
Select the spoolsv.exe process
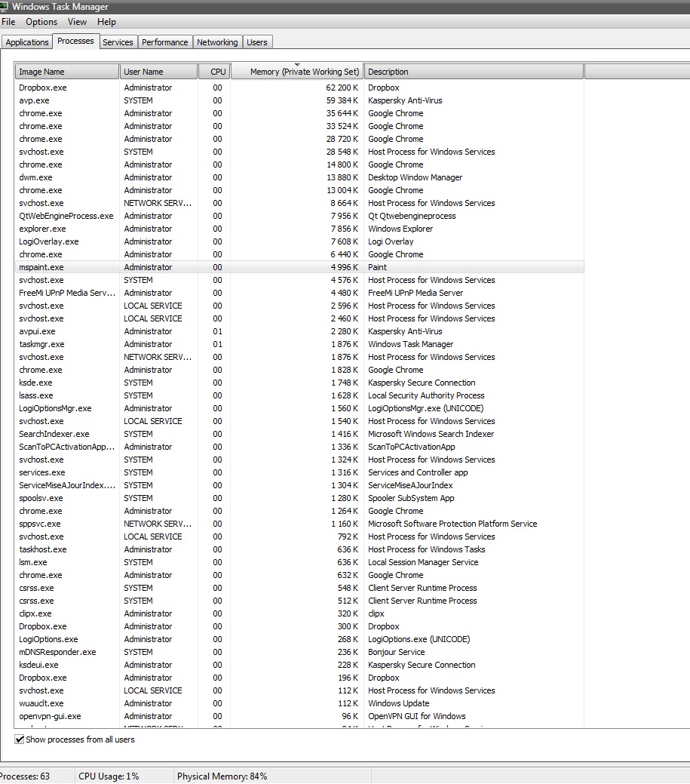click(x=299, y=499)
